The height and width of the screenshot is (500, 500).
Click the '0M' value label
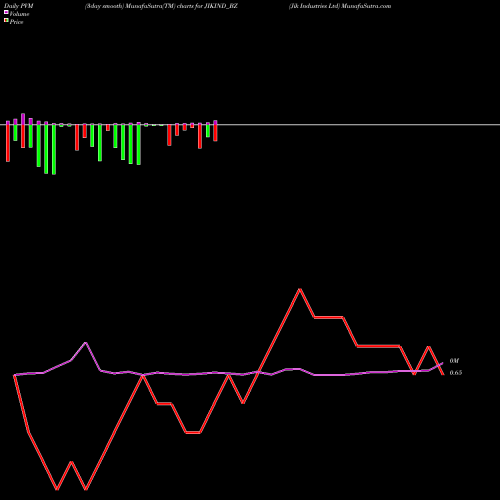pyautogui.click(x=454, y=361)
